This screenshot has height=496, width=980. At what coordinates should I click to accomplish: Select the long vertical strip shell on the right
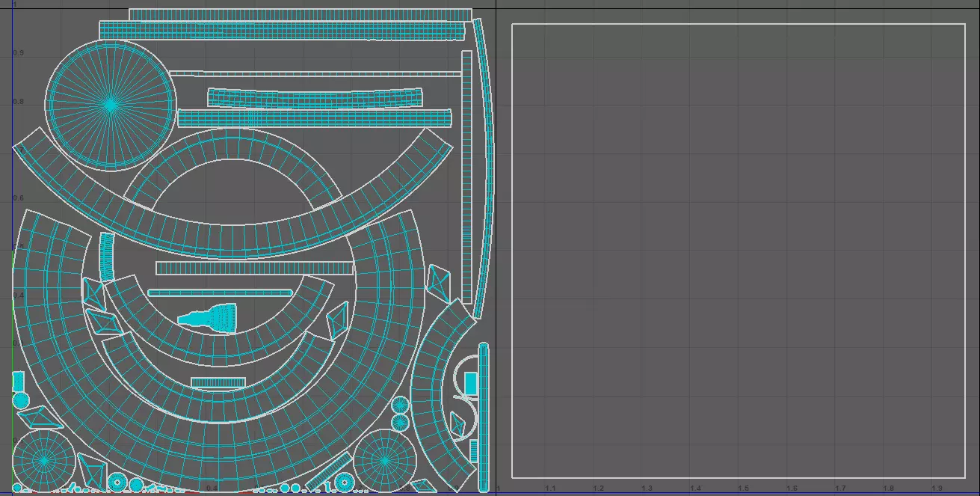pyautogui.click(x=466, y=177)
